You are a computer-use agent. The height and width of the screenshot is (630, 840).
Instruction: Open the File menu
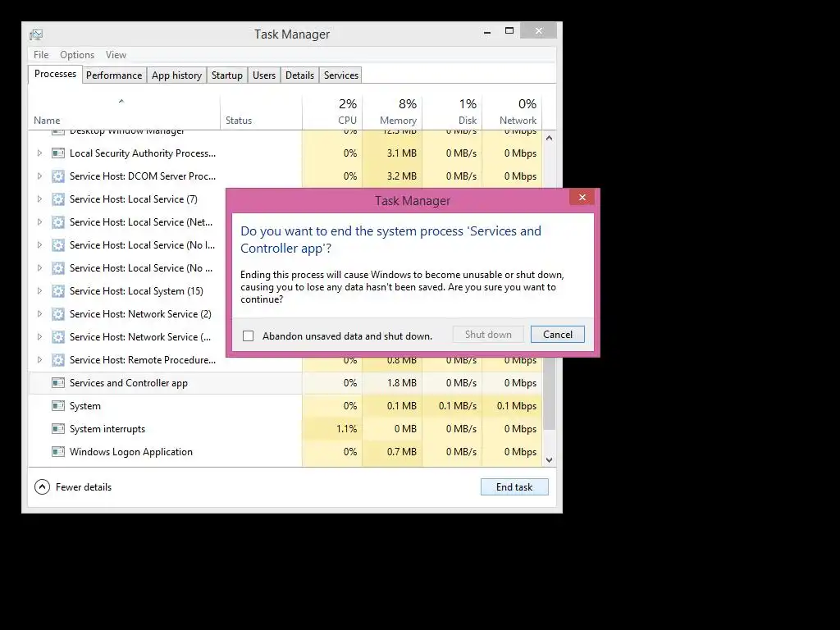[x=41, y=55]
